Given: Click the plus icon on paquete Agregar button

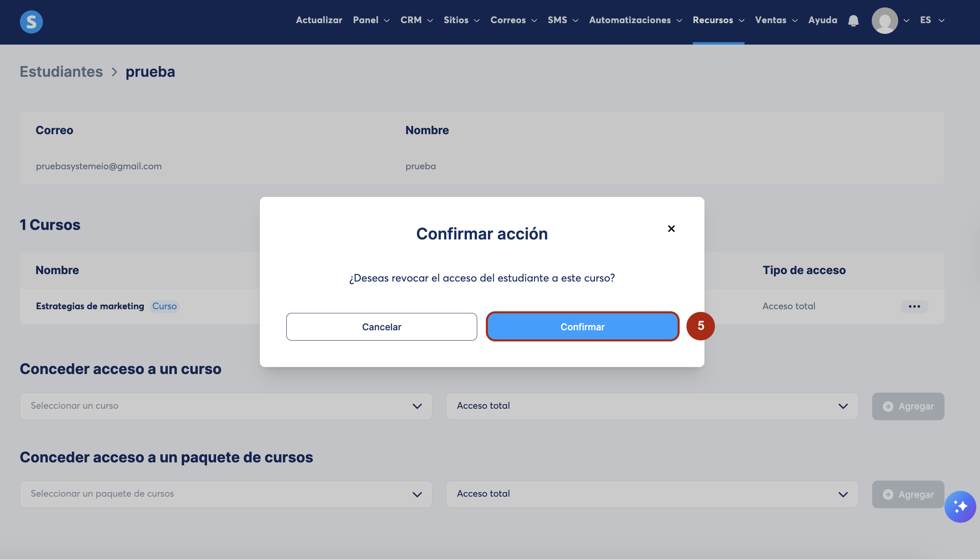Looking at the screenshot, I should (888, 495).
